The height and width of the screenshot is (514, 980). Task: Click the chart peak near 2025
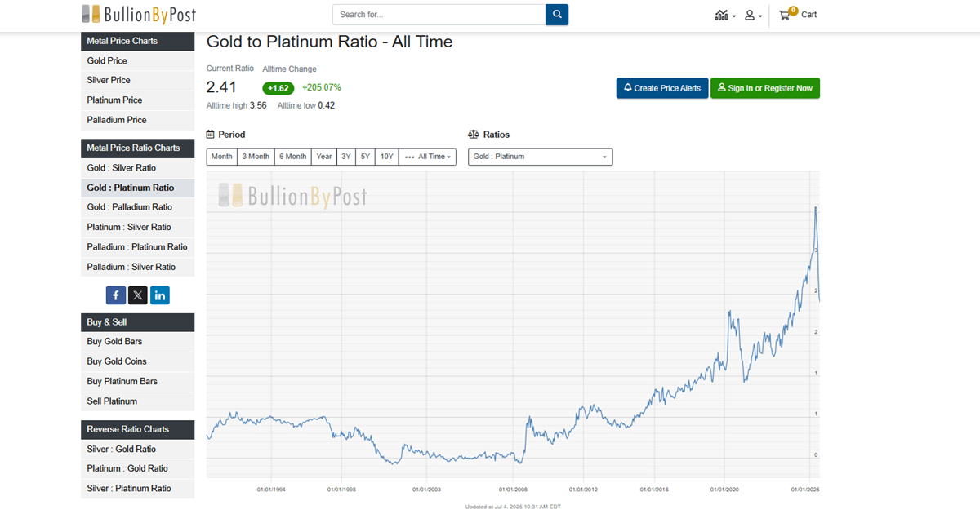(x=816, y=209)
